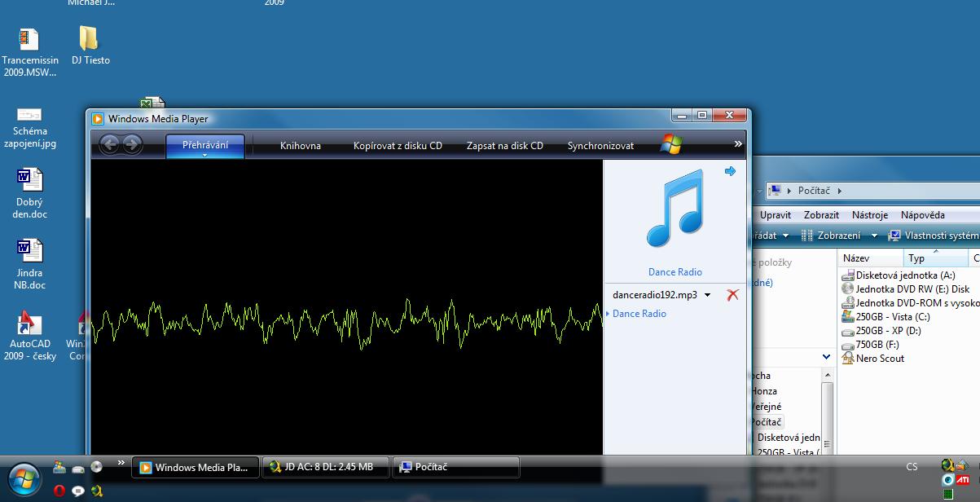Select Jindra NB.doc desktop document

pyautogui.click(x=29, y=264)
